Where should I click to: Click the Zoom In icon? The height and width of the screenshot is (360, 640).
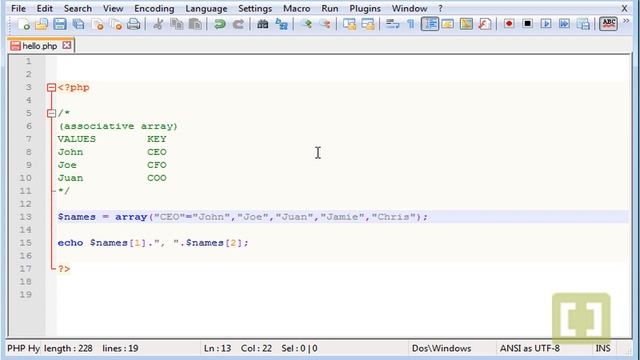(306, 24)
